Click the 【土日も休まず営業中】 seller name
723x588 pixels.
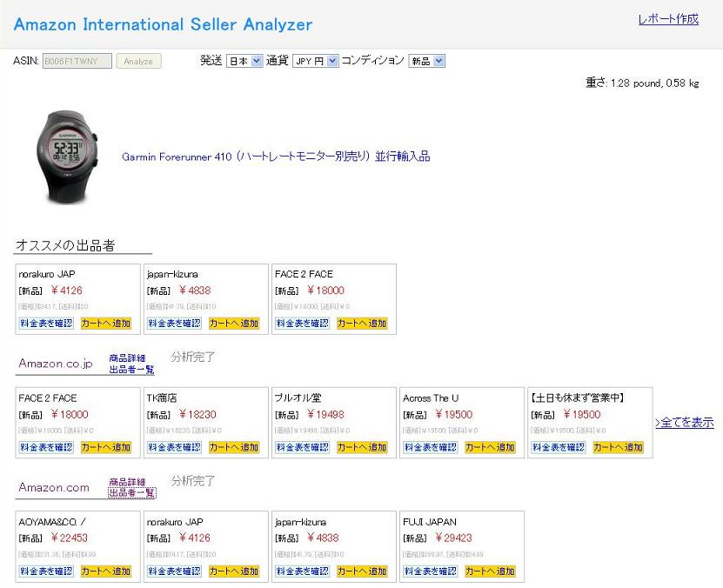point(578,398)
